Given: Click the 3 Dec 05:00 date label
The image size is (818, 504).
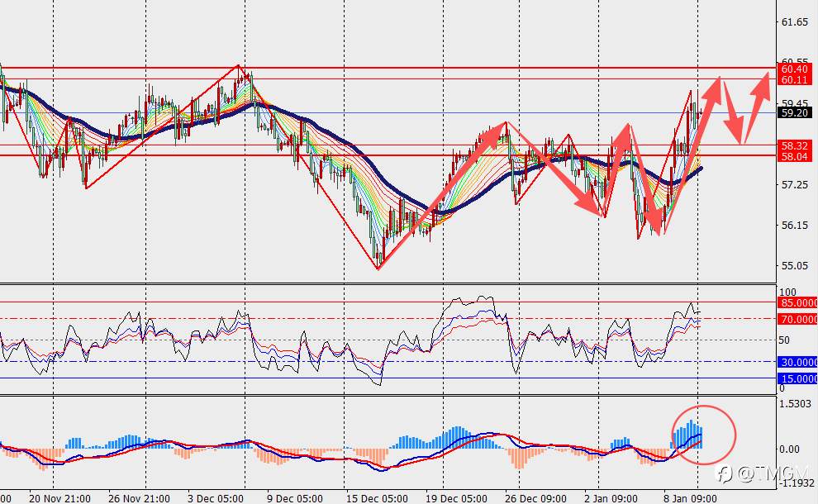Looking at the screenshot, I should click(x=216, y=498).
